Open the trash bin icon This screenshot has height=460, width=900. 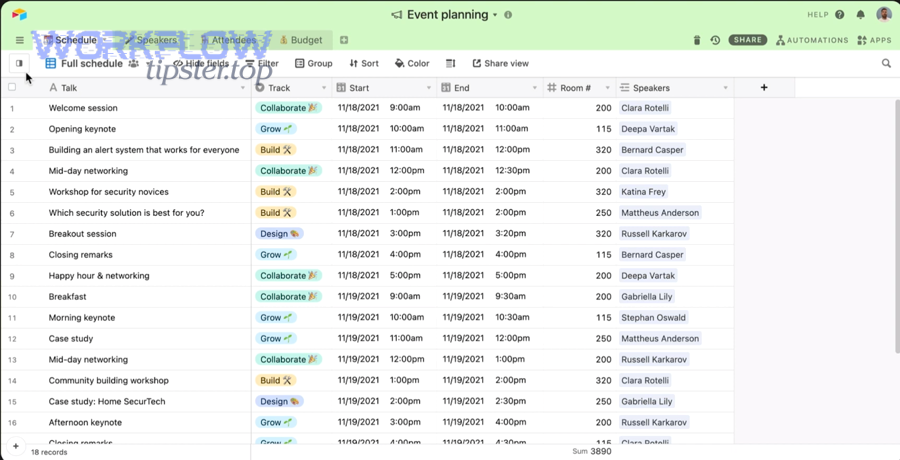pyautogui.click(x=697, y=40)
